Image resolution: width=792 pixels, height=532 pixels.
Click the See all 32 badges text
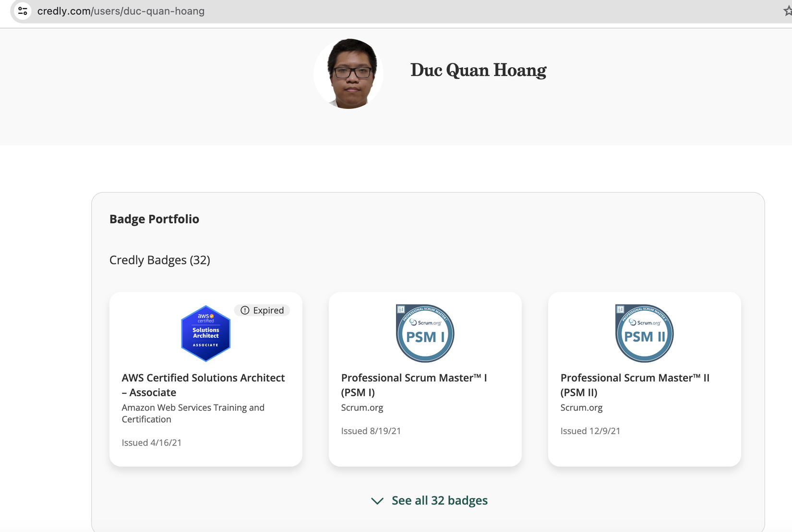pos(439,500)
